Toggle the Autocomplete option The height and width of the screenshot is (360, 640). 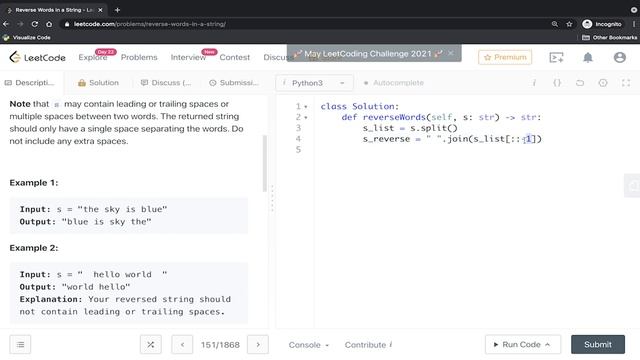(x=393, y=83)
